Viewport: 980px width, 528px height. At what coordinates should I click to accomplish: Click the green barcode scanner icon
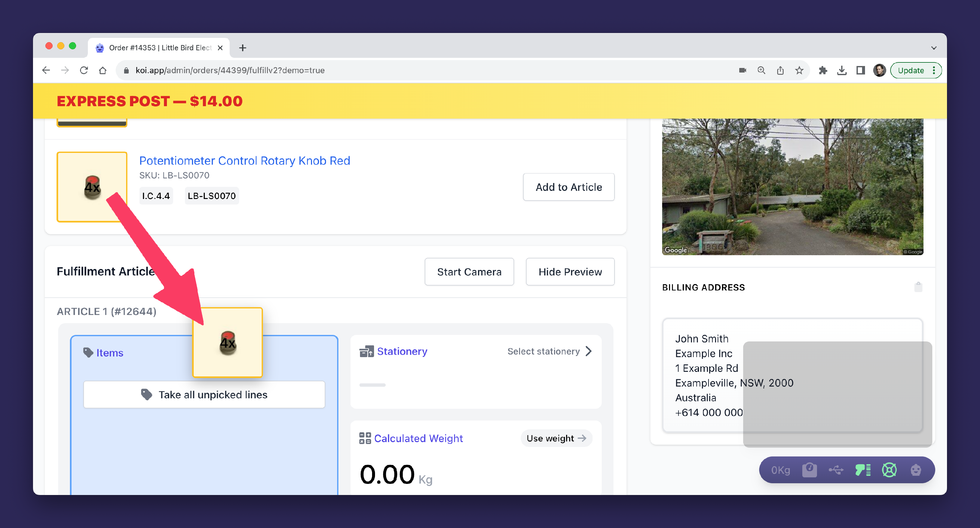pyautogui.click(x=863, y=470)
